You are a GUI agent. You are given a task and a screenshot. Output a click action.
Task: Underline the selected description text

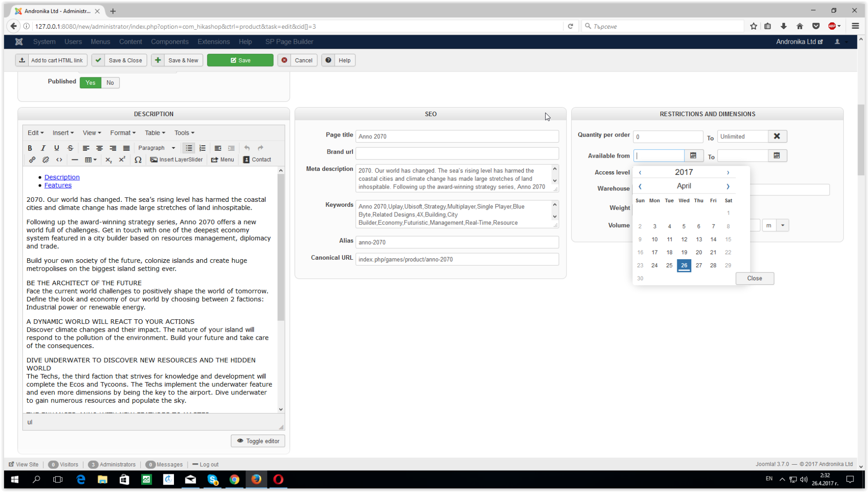[x=56, y=148]
